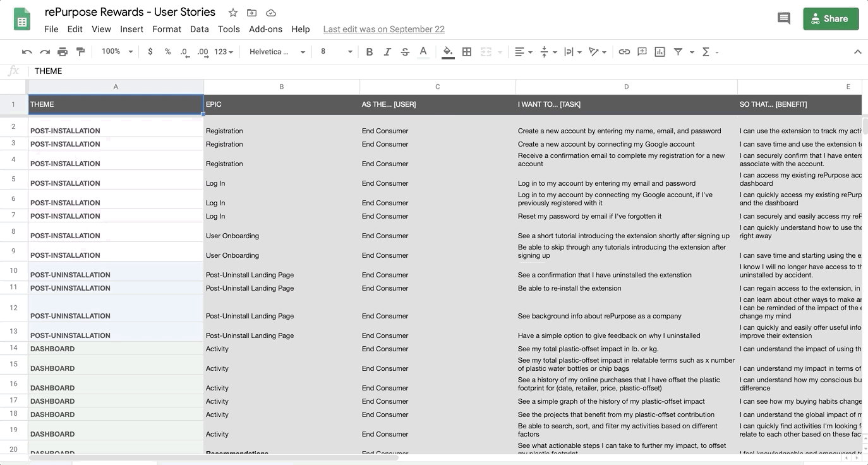
Task: View cloud save status icon
Action: tap(270, 13)
